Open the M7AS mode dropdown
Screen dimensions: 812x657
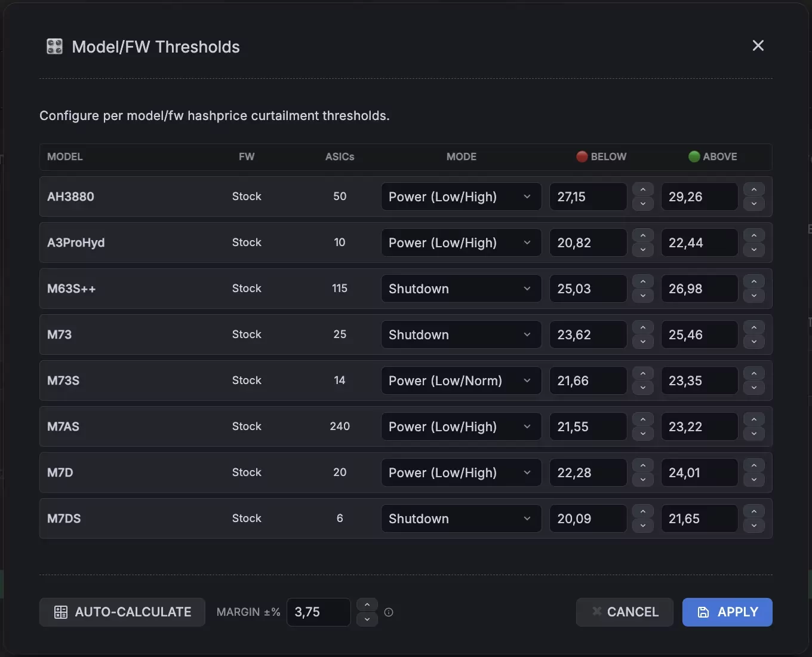[x=461, y=426]
